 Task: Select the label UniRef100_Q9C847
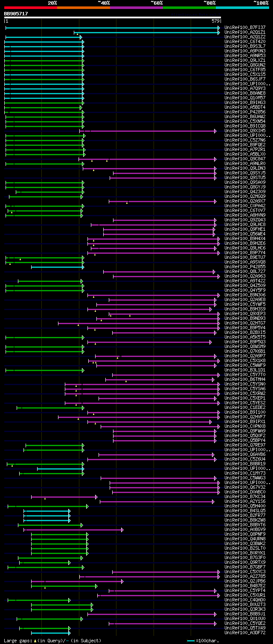pos(245,159)
